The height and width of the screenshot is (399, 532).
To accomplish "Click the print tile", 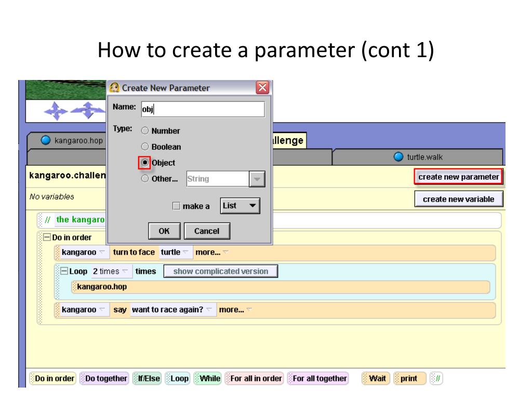I will 410,378.
